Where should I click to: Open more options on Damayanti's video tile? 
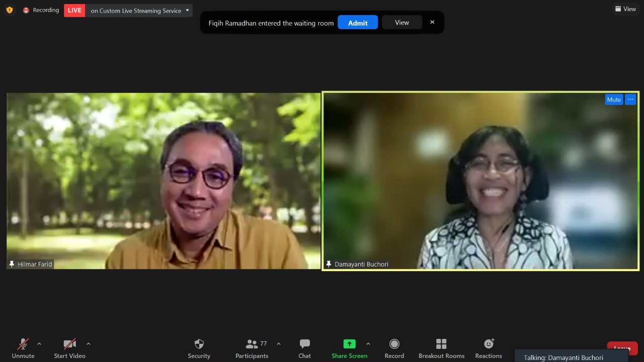630,100
